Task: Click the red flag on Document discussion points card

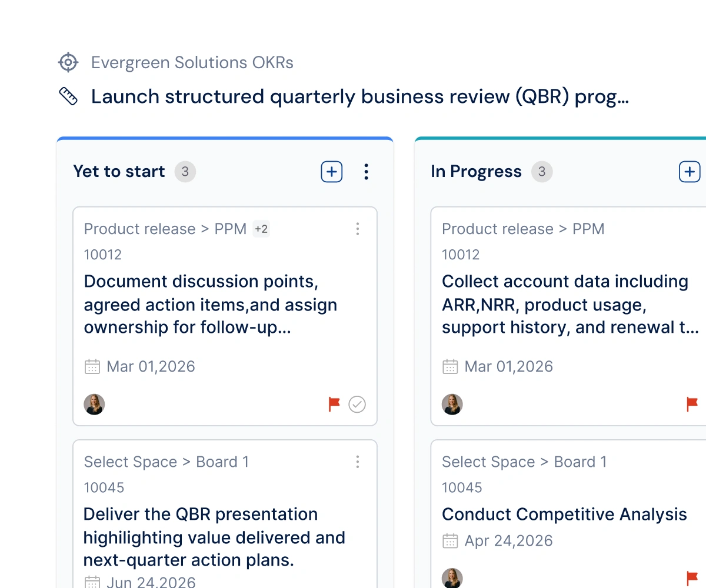Action: point(334,404)
